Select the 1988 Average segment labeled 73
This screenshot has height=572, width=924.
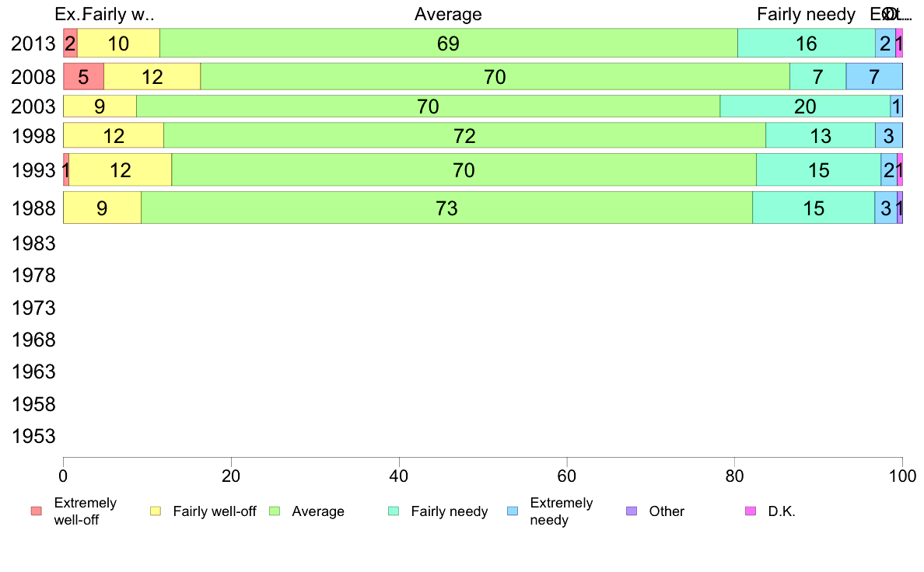point(446,208)
